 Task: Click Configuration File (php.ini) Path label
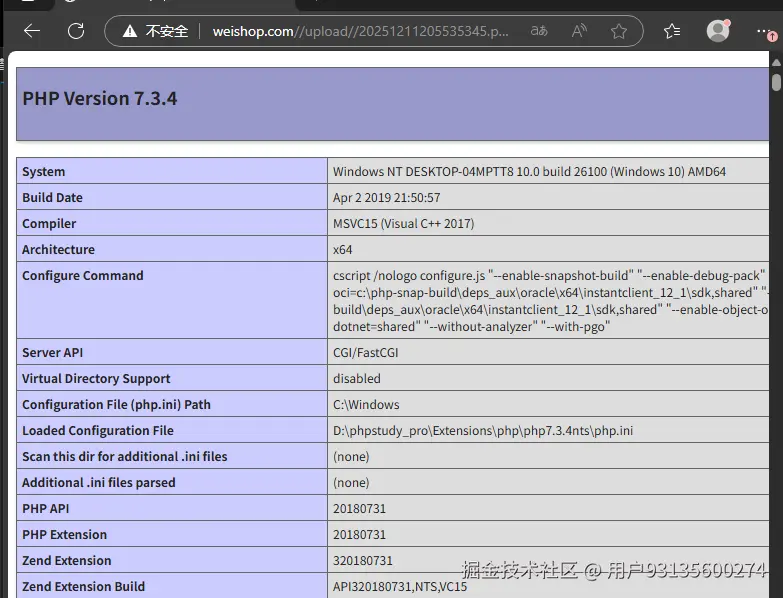point(116,404)
